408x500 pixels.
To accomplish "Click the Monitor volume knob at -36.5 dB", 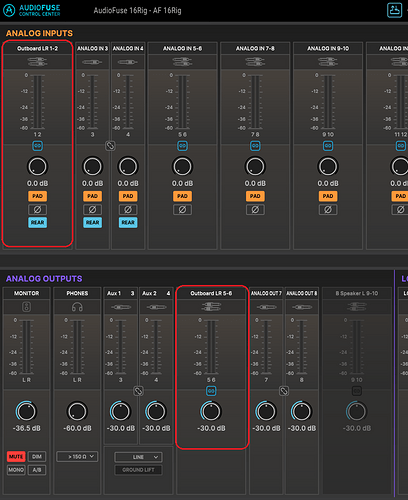I will (x=26, y=411).
